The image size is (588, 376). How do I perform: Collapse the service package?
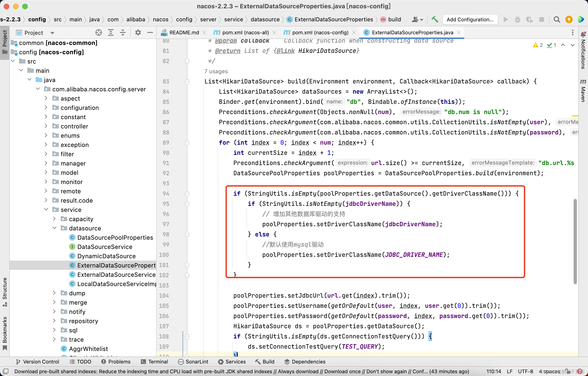click(46, 209)
